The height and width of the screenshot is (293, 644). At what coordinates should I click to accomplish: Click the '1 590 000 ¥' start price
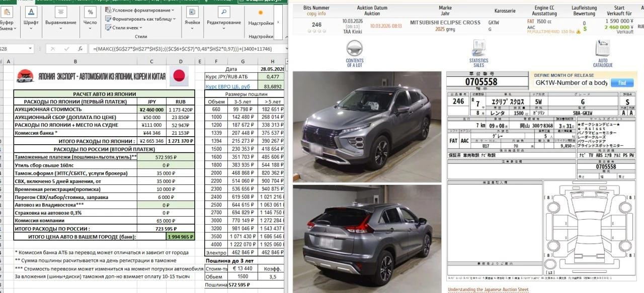[x=618, y=21]
